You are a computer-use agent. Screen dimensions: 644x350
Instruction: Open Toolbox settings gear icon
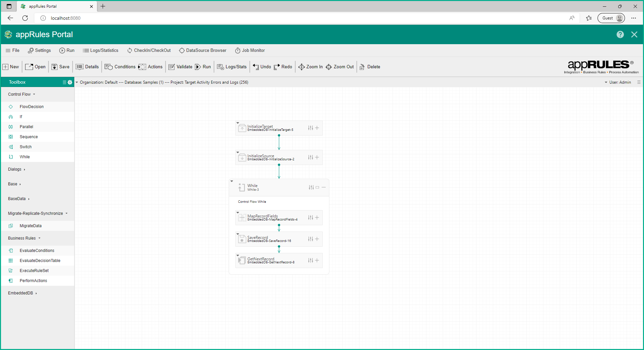click(70, 82)
